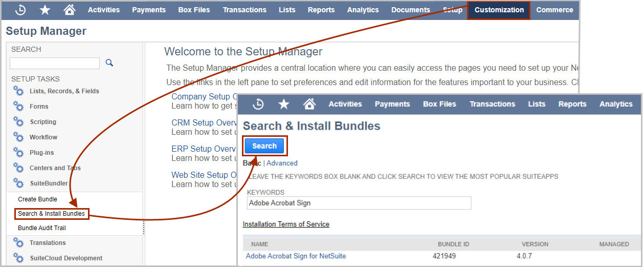Select Search & Install Bundles
The height and width of the screenshot is (267, 644).
(51, 214)
